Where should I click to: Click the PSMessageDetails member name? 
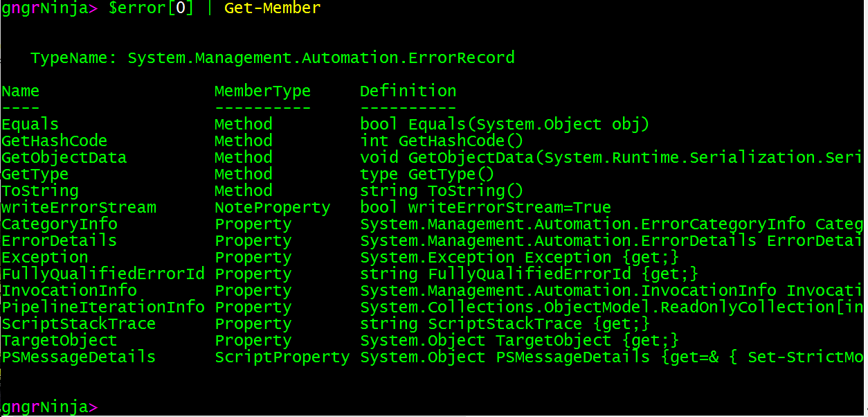click(78, 357)
